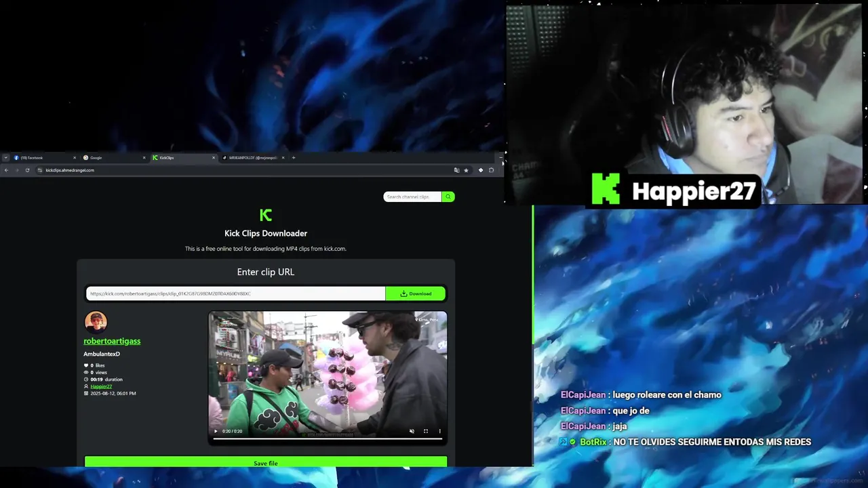The width and height of the screenshot is (868, 488).
Task: Click the 0 likes heart entry
Action: 94,365
